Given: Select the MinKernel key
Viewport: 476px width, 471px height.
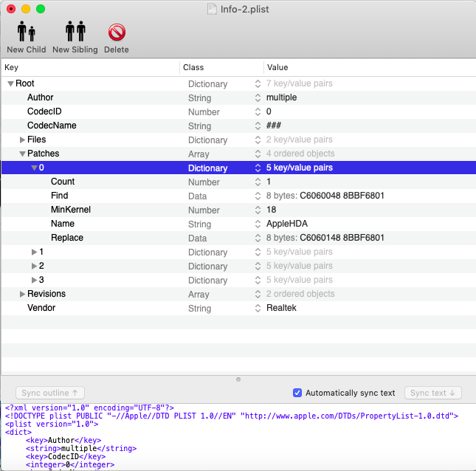Looking at the screenshot, I should [x=71, y=210].
